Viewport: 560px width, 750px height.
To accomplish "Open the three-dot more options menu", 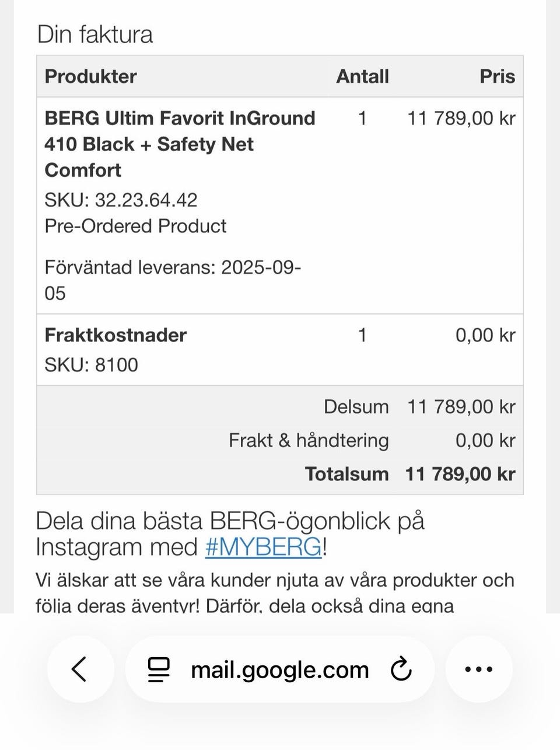I will (479, 669).
